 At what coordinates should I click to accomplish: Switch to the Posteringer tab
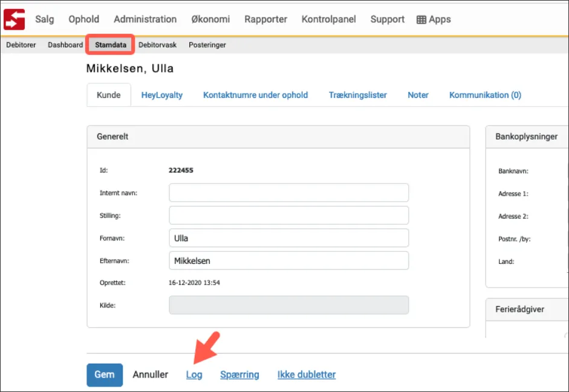207,44
